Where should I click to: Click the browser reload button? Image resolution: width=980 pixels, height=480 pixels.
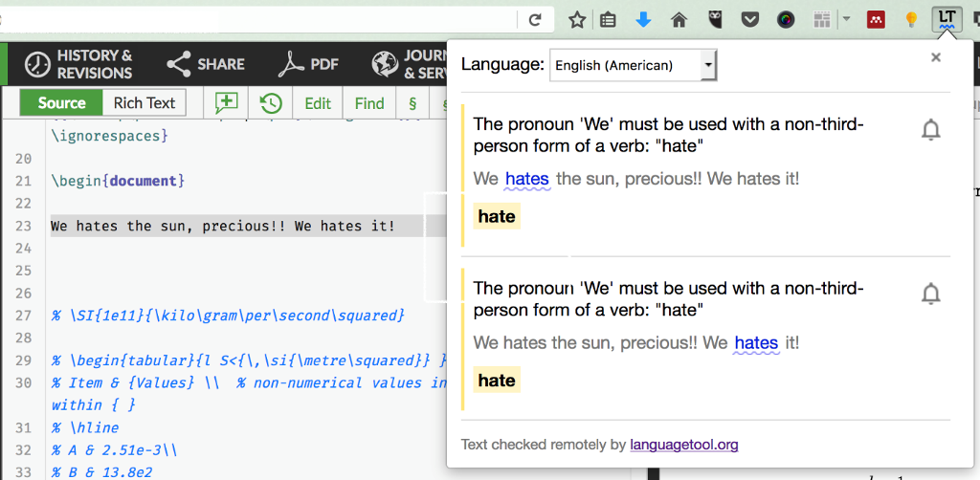click(x=535, y=19)
